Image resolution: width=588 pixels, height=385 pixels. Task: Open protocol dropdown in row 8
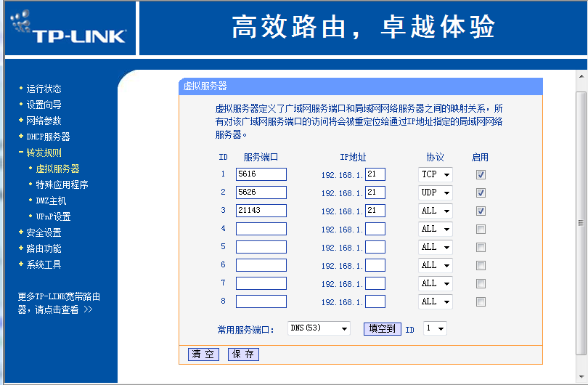coord(436,301)
